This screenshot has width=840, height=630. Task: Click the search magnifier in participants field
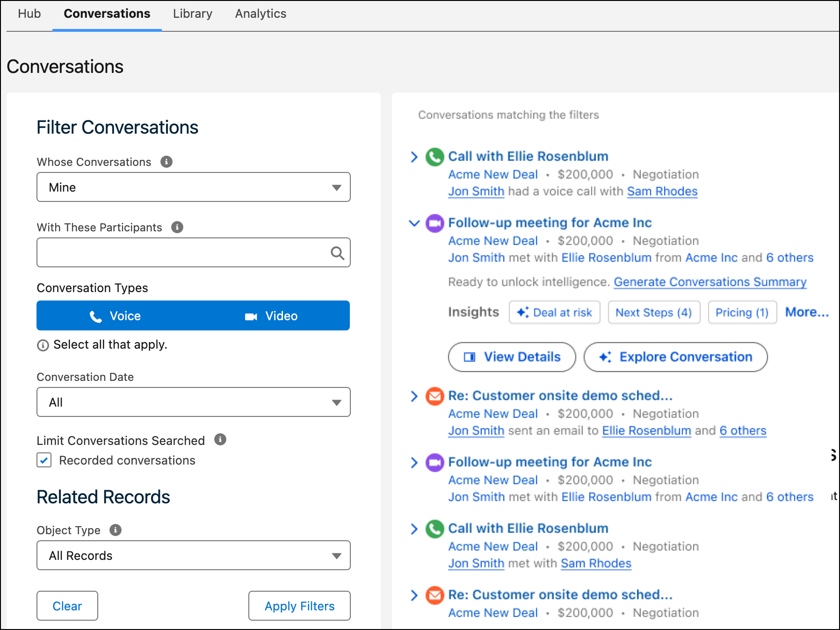pyautogui.click(x=337, y=253)
